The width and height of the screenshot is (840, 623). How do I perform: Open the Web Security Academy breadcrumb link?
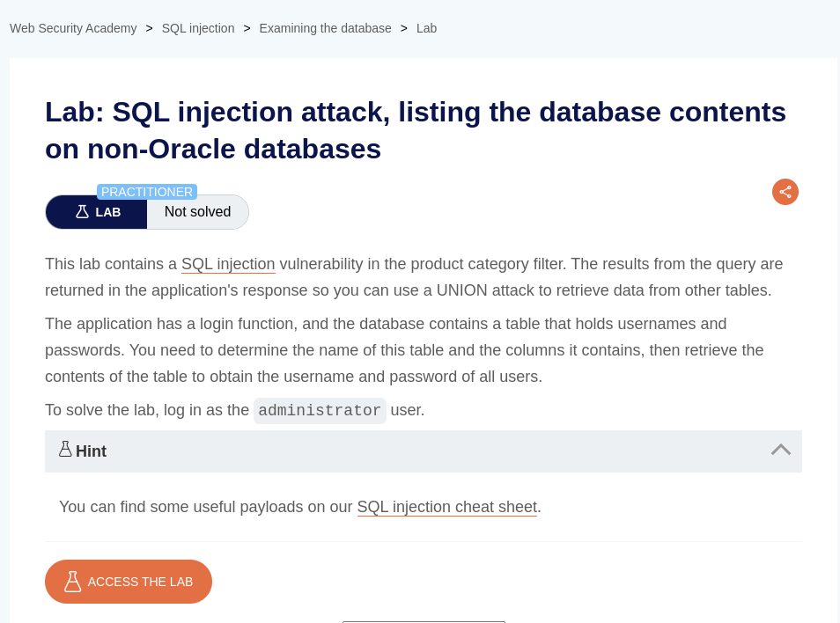coord(73,28)
